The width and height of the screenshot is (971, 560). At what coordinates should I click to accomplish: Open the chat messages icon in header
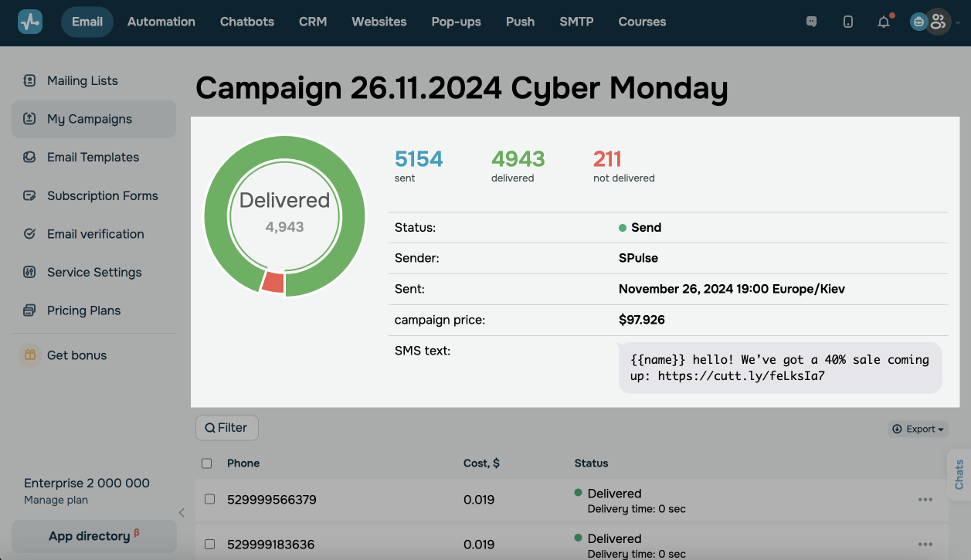[811, 22]
